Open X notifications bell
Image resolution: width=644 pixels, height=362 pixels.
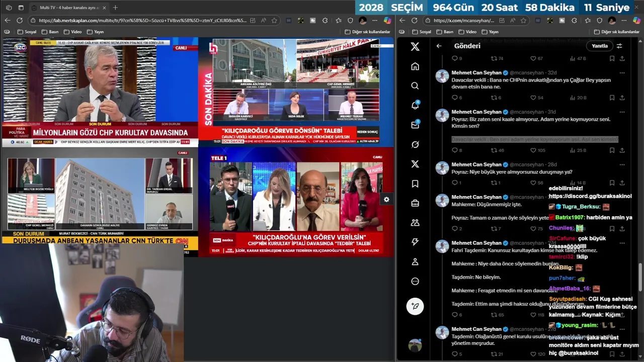coord(415,105)
